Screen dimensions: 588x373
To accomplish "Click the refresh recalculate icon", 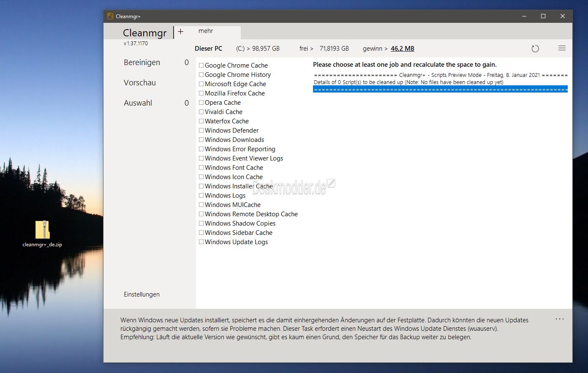I will pyautogui.click(x=535, y=49).
